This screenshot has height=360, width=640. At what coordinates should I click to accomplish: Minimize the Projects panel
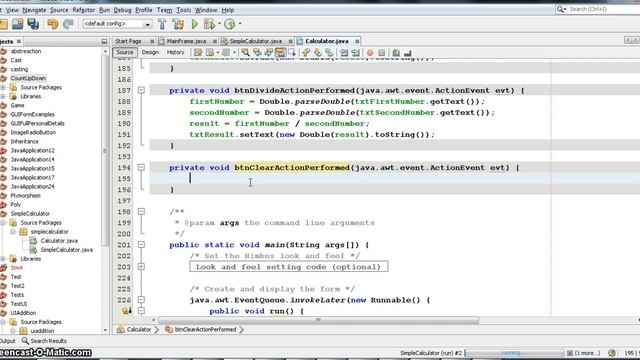pyautogui.click(x=104, y=41)
